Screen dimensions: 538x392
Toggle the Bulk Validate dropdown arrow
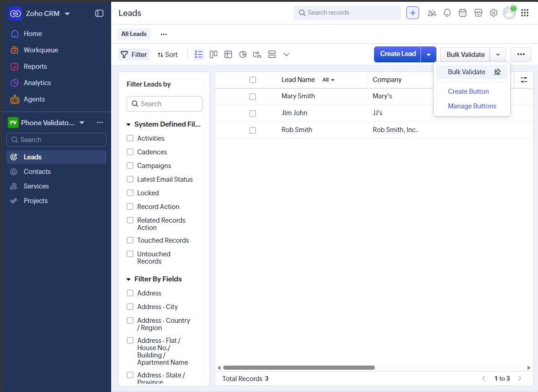[498, 55]
